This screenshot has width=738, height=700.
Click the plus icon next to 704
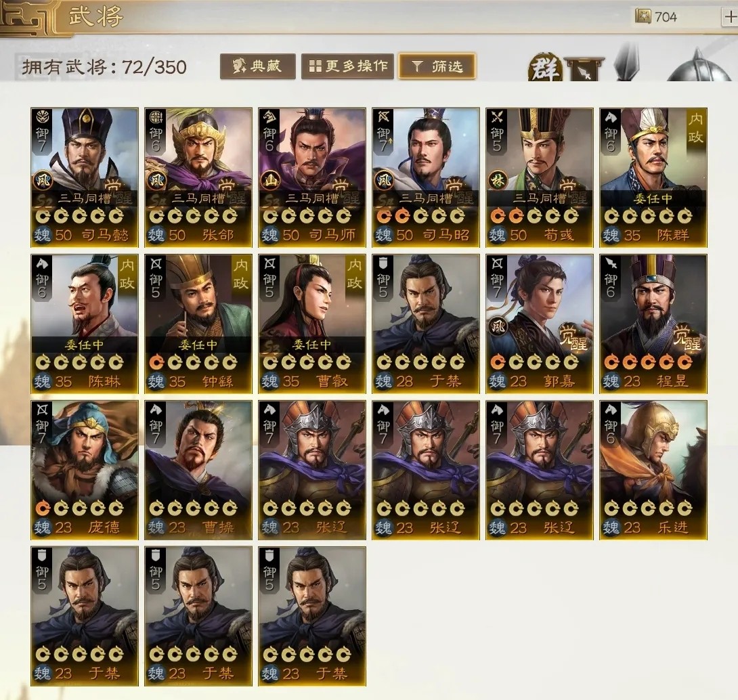coord(730,17)
